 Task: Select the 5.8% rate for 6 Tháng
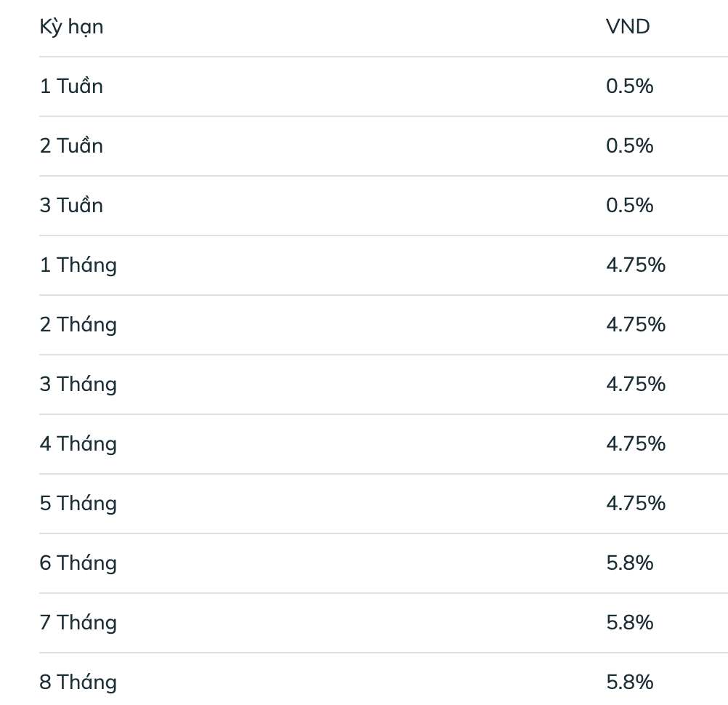[629, 563]
